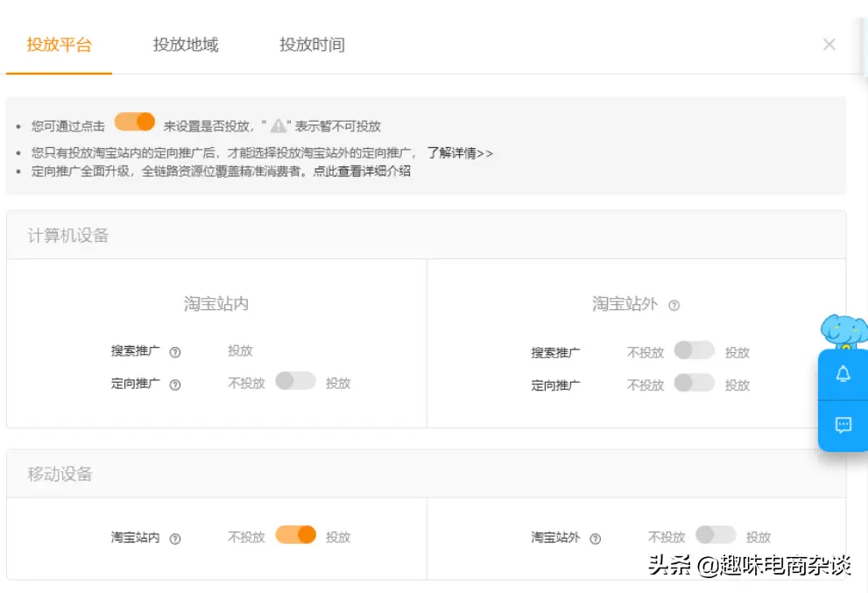Click help icon next to 淘宝站内 定向推广
This screenshot has height=593, width=868.
coord(175,385)
